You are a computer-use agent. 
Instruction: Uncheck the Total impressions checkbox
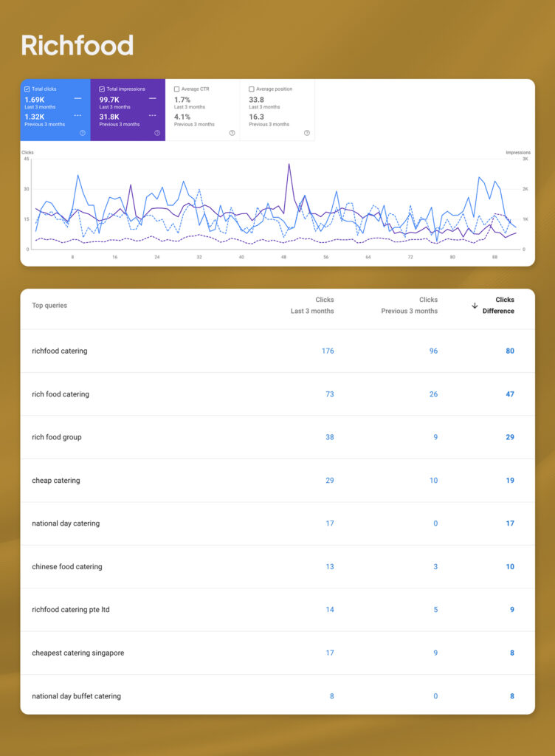pyautogui.click(x=102, y=89)
